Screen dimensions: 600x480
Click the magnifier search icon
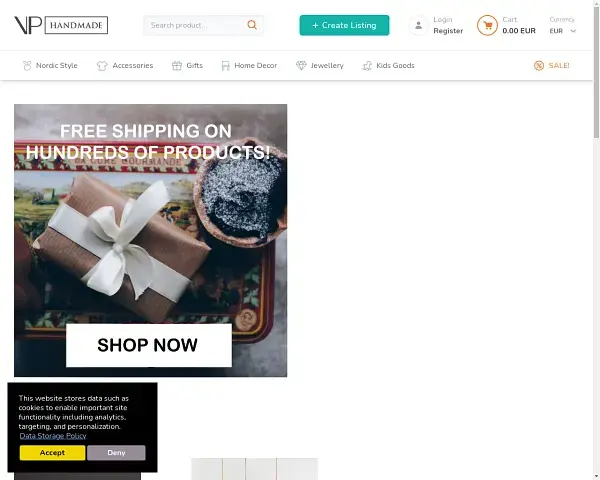coord(252,25)
